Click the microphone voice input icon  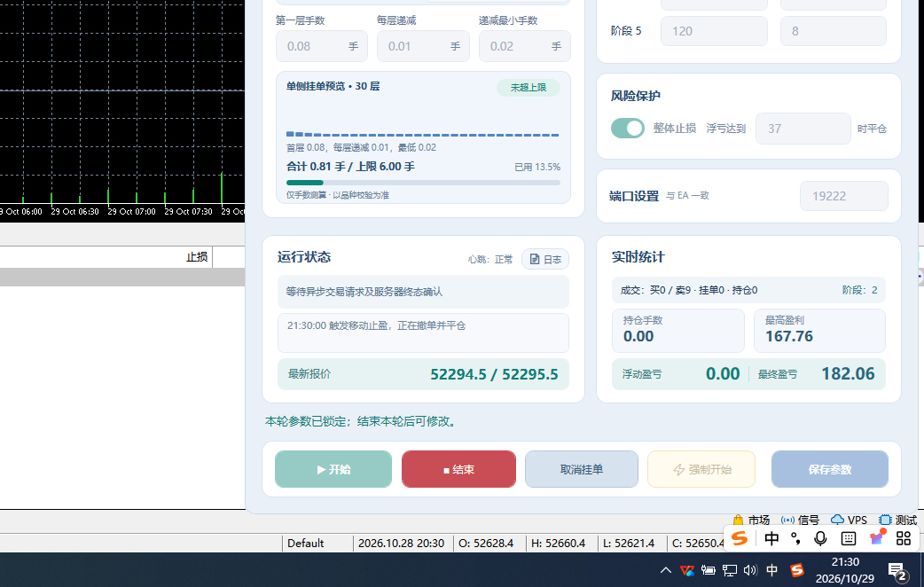[x=820, y=538]
